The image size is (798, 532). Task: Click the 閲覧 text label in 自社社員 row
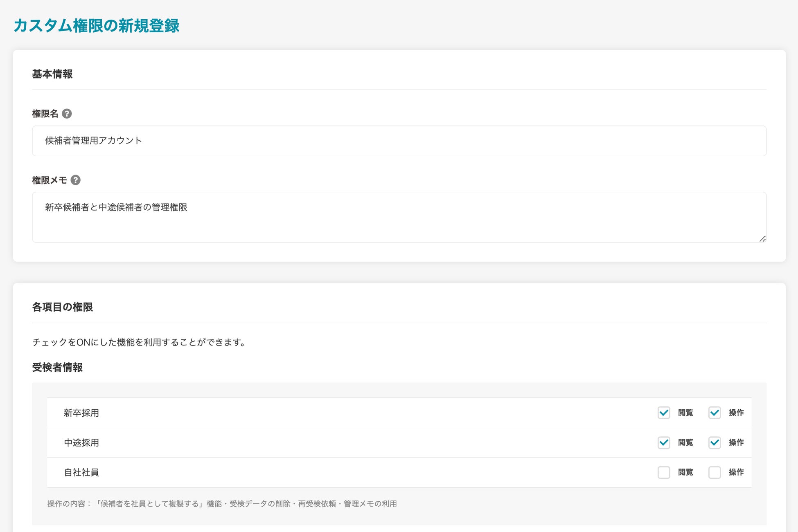click(x=685, y=472)
